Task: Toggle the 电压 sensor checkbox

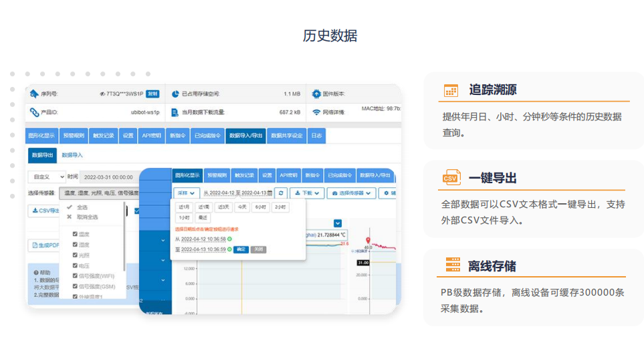Action: click(x=75, y=265)
